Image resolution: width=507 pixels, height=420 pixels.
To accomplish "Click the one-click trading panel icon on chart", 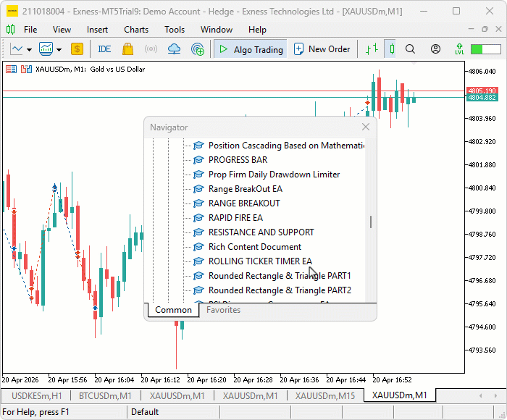I will (26, 70).
